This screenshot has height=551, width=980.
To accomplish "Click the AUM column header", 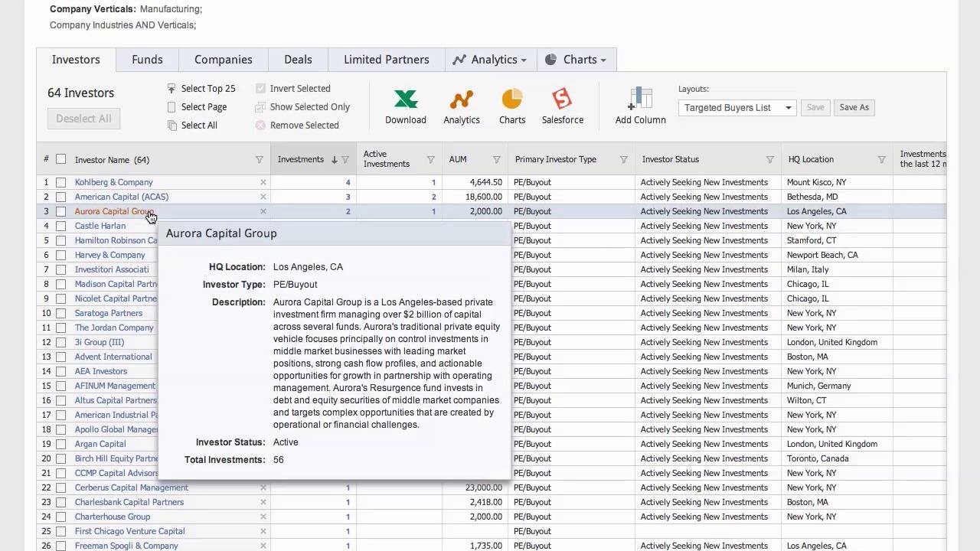I will pos(458,159).
